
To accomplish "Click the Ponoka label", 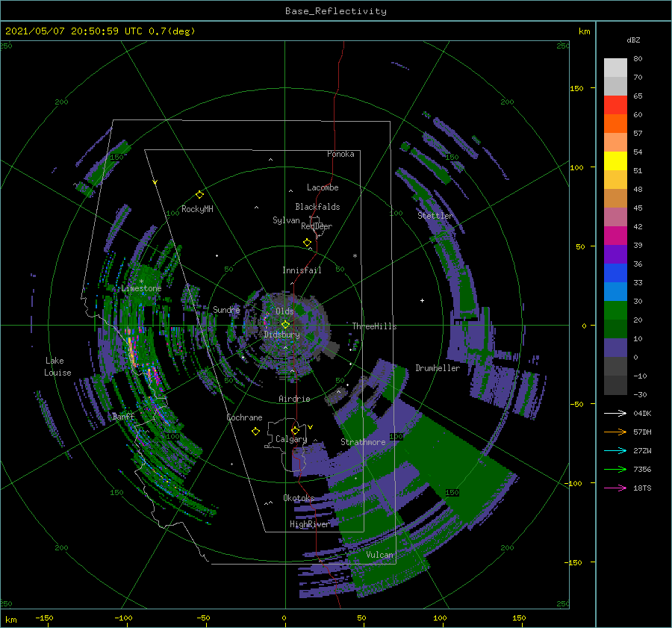I will coord(340,154).
